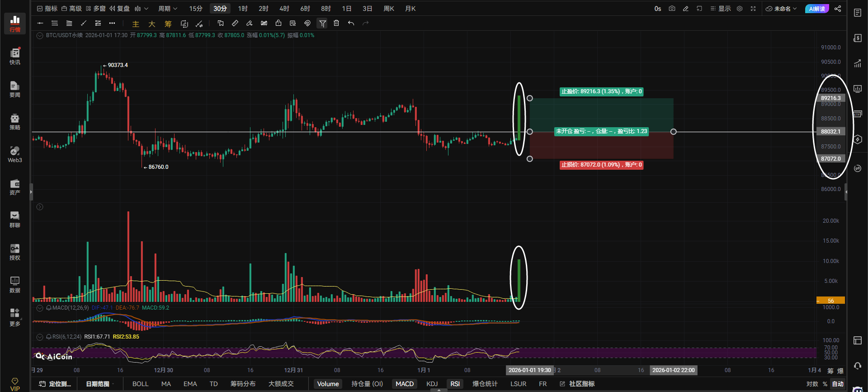The width and height of the screenshot is (868, 392).
Task: Select the horizontal line drawing tool
Action: (x=40, y=23)
